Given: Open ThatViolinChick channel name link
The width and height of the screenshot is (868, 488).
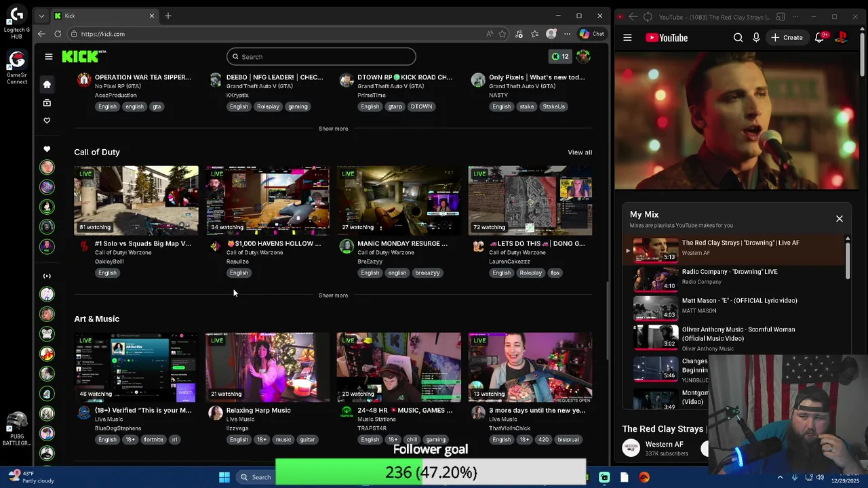Looking at the screenshot, I should pyautogui.click(x=509, y=428).
